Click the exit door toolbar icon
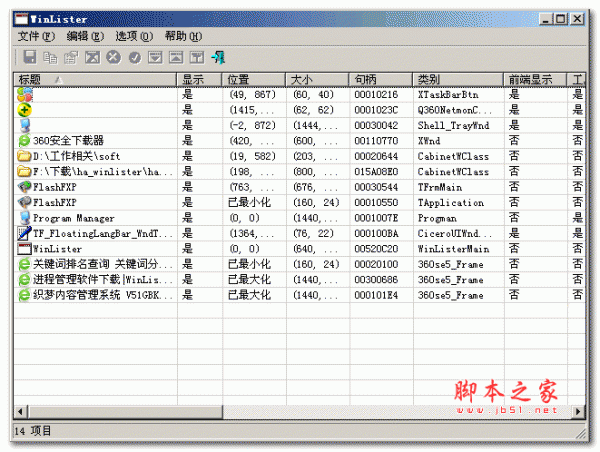The height and width of the screenshot is (452, 600). point(218,57)
